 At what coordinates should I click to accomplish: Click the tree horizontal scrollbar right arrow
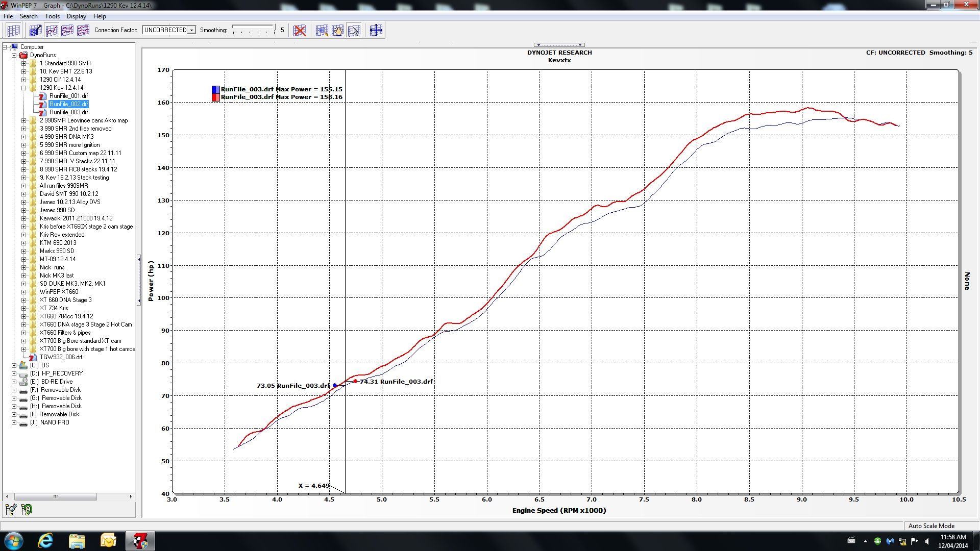coord(131,496)
